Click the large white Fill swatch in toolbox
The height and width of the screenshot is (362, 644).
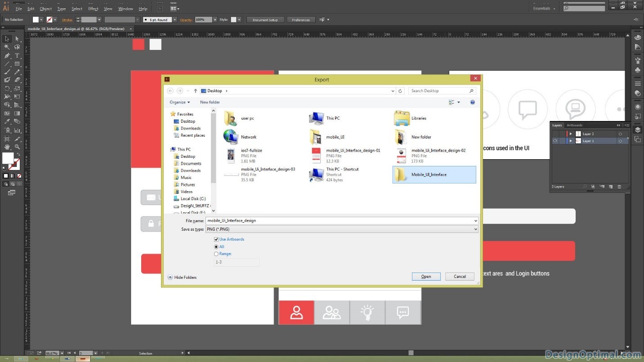click(8, 158)
